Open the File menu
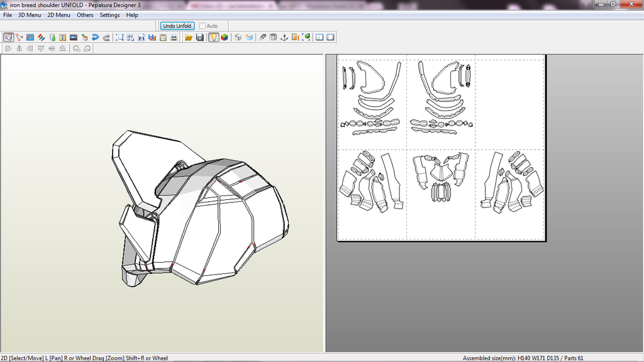Viewport: 644px width, 362px height. tap(8, 15)
